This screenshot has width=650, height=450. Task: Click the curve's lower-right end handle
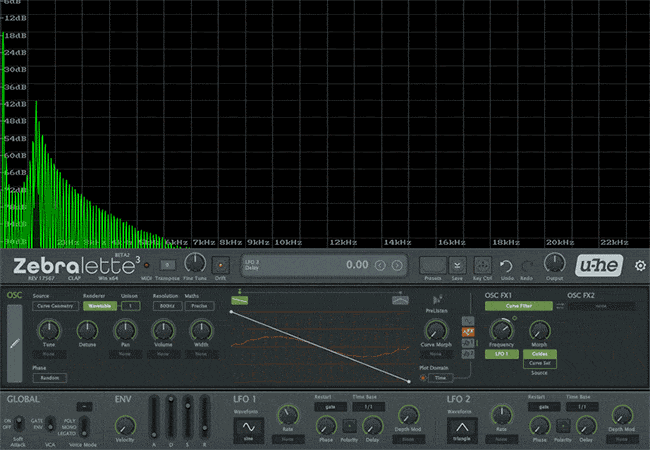pyautogui.click(x=409, y=381)
